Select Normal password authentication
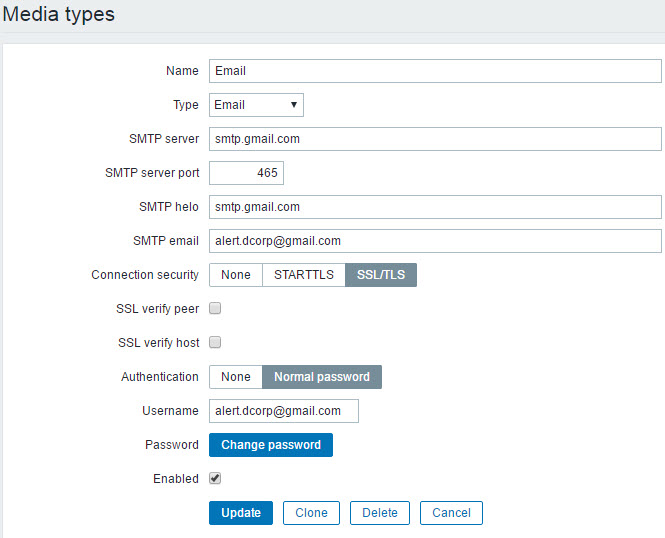The height and width of the screenshot is (538, 665). [322, 377]
